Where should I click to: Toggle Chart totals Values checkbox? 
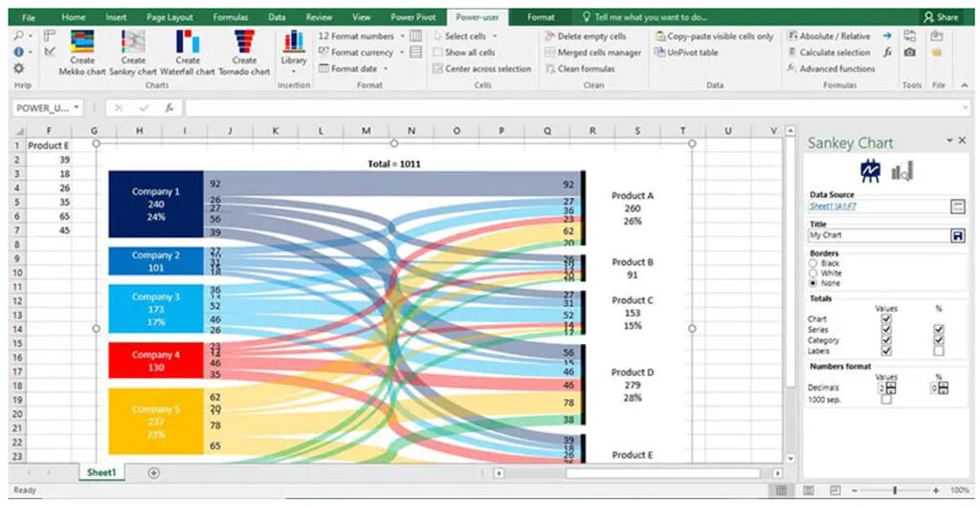tap(885, 318)
